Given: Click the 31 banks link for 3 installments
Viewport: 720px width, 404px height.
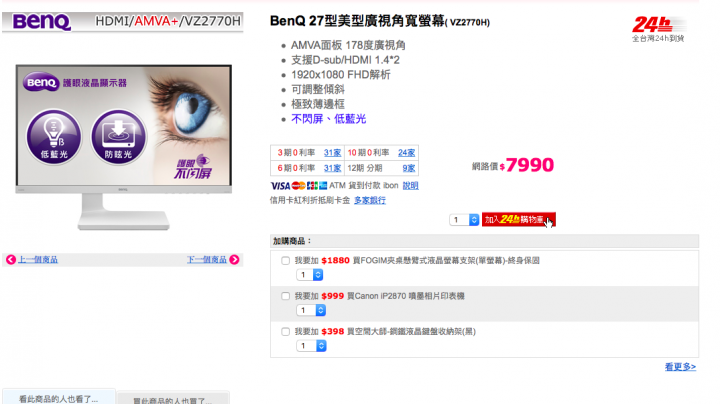Looking at the screenshot, I should point(332,153).
